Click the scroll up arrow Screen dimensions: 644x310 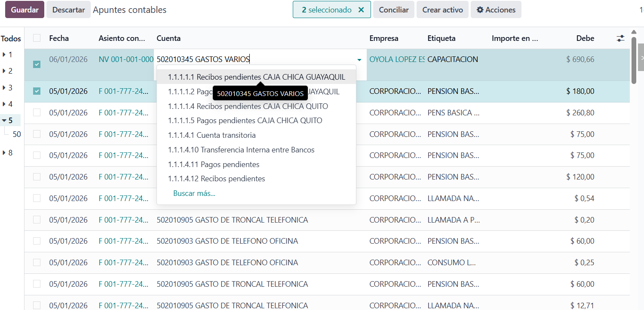pos(634,32)
